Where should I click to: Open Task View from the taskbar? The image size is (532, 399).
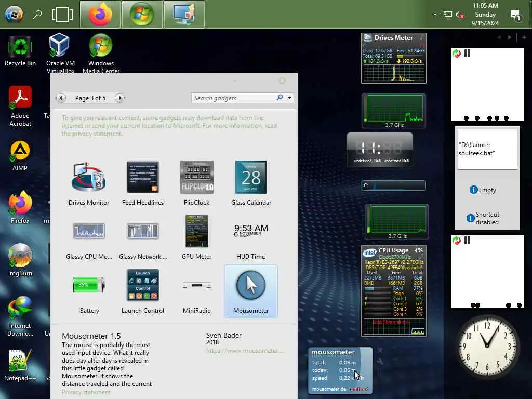pyautogui.click(x=62, y=15)
